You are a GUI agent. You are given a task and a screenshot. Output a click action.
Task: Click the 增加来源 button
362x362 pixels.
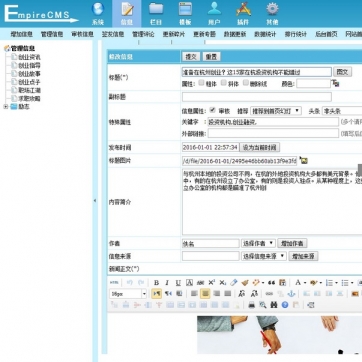tap(303, 256)
